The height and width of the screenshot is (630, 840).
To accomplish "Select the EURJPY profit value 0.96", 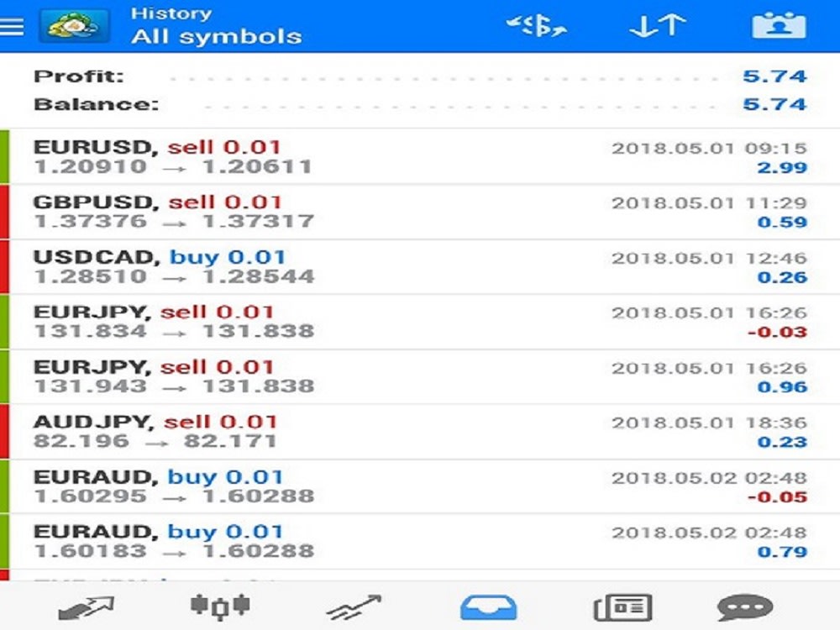I will click(x=782, y=386).
